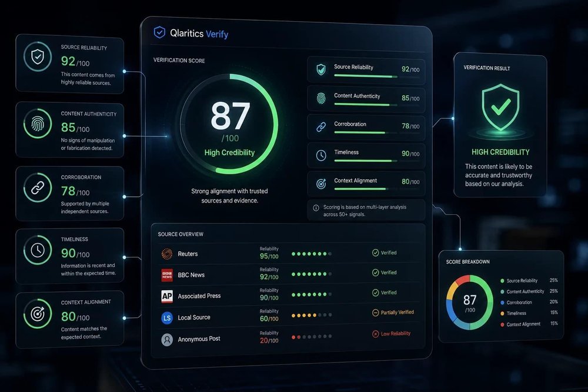Click the Content Authenticity 25% legend value
588x392 pixels.
click(x=553, y=291)
